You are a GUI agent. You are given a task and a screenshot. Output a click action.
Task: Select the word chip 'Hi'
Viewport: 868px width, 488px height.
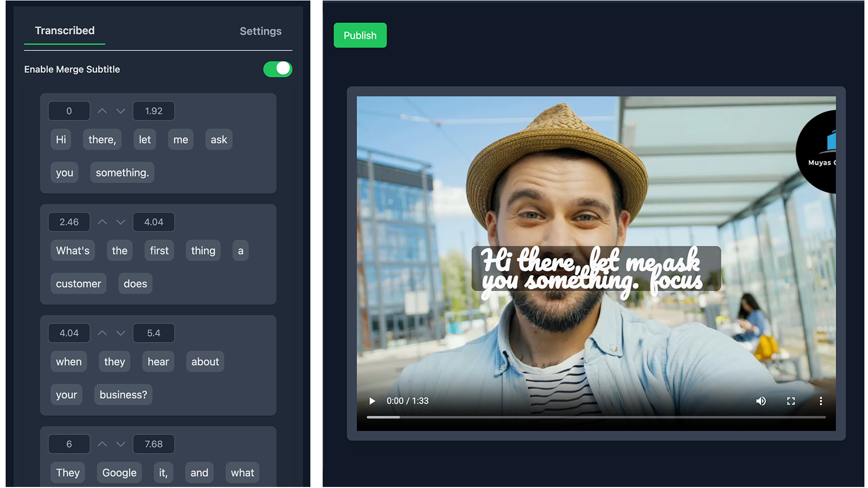[x=61, y=139]
